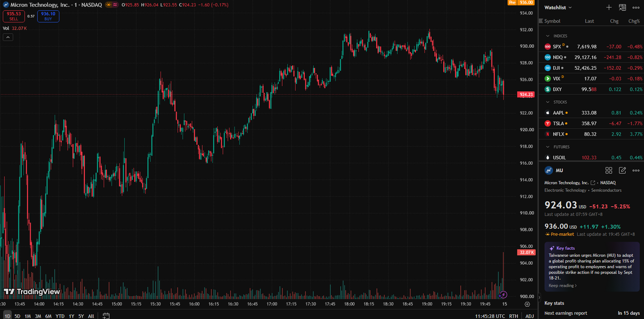Click the MU logo in the details header
The width and height of the screenshot is (644, 319).
[x=548, y=170]
